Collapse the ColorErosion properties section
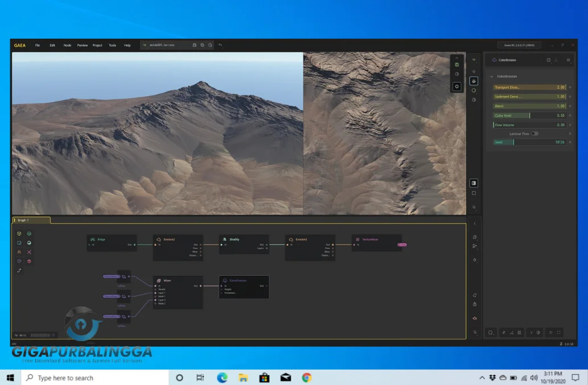 (x=492, y=76)
